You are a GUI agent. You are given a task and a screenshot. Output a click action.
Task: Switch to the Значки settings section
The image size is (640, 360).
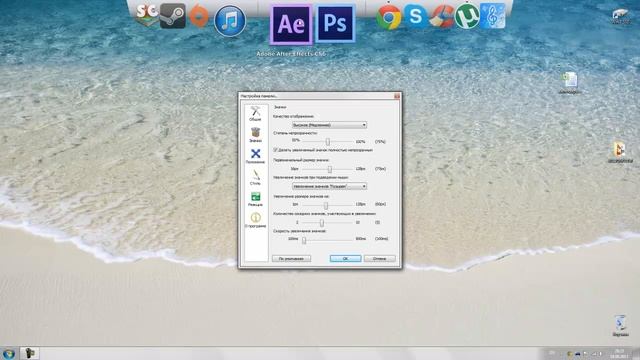coord(256,135)
